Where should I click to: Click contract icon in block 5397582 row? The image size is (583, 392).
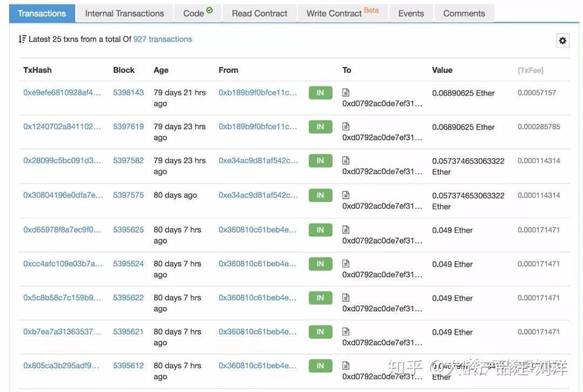coord(346,160)
